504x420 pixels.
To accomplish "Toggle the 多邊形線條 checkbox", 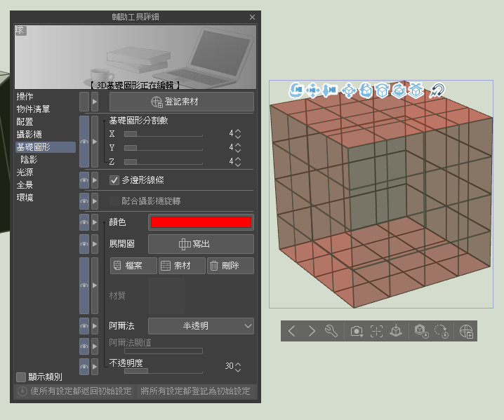I will click(x=114, y=180).
